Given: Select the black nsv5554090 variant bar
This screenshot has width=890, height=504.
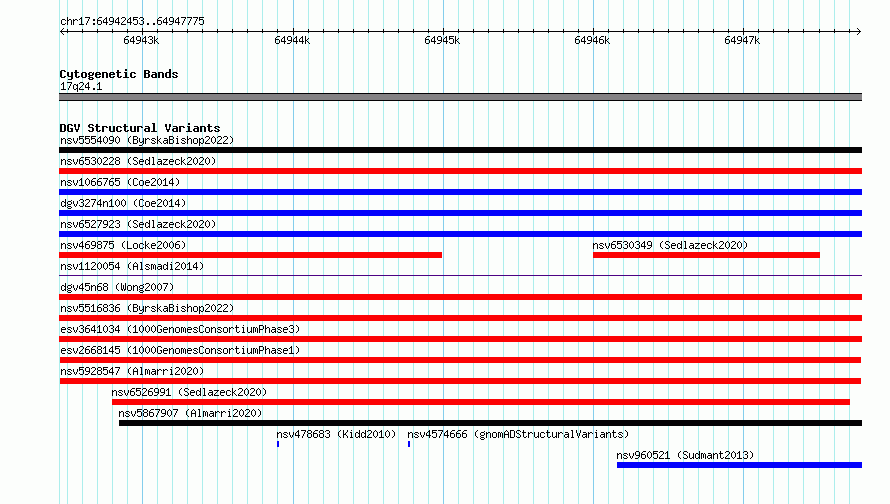Looking at the screenshot, I should [x=460, y=150].
